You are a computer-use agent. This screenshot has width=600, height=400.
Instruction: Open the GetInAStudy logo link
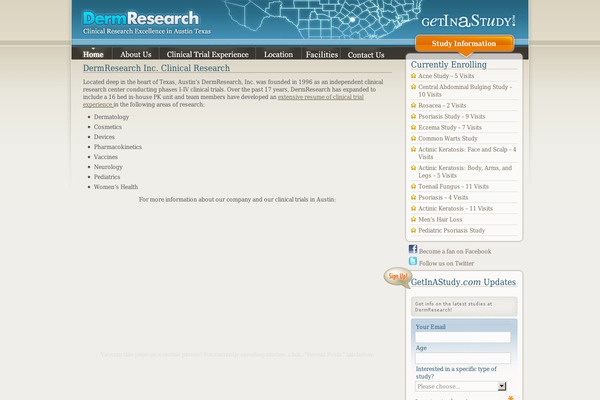coord(468,21)
